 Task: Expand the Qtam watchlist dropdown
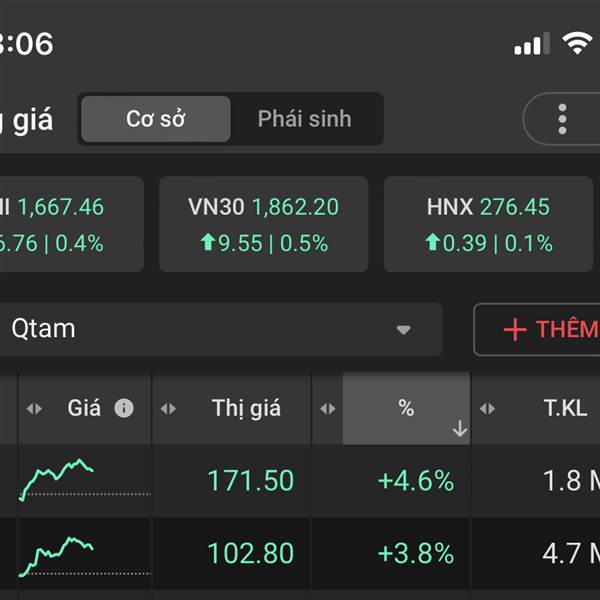(220, 329)
